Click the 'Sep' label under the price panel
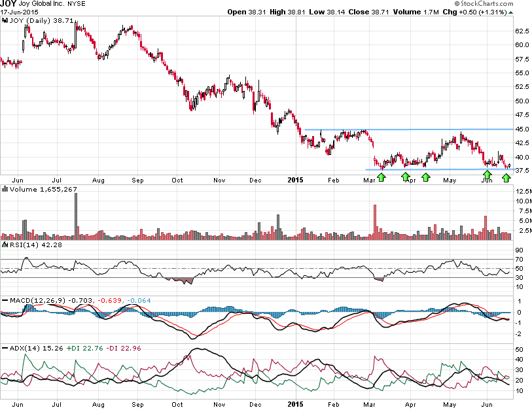This screenshot has width=532, height=410. point(137,180)
